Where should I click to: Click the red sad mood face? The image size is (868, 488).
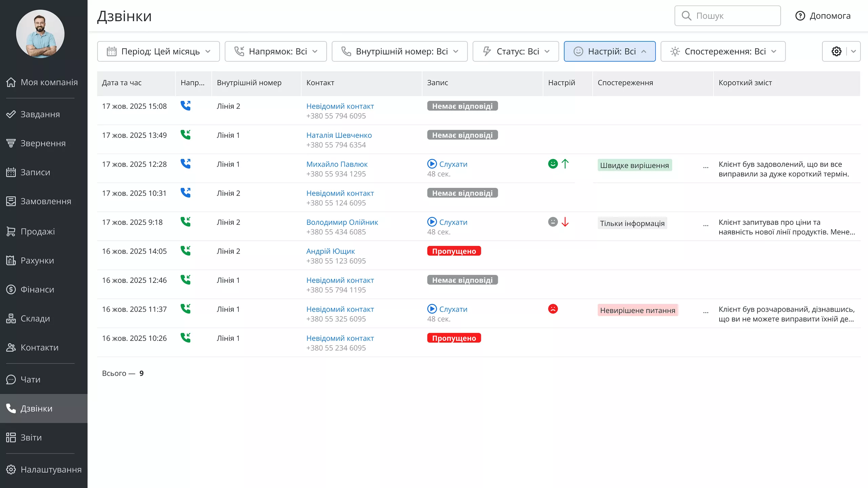click(553, 309)
